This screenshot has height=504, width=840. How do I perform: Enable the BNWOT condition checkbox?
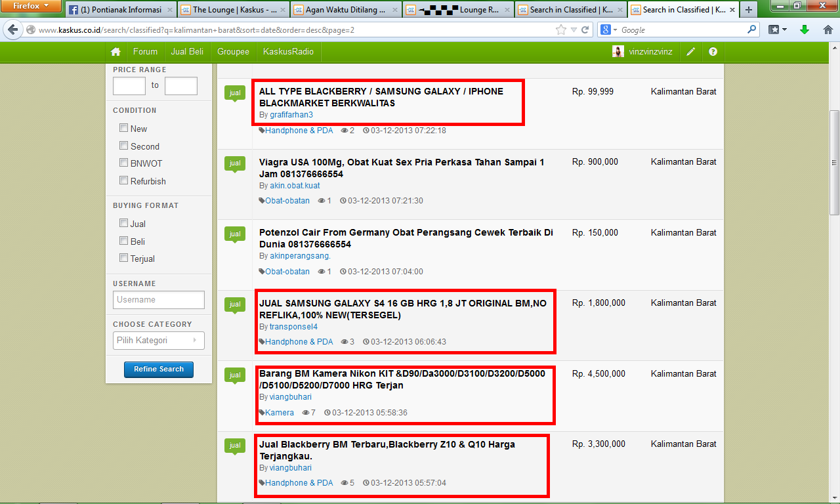click(123, 163)
